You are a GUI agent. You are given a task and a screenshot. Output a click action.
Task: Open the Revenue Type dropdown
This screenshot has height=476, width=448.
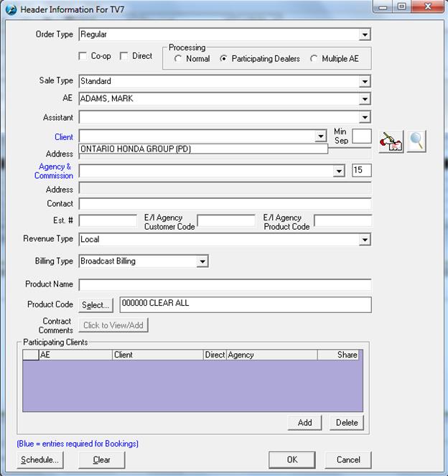(365, 240)
